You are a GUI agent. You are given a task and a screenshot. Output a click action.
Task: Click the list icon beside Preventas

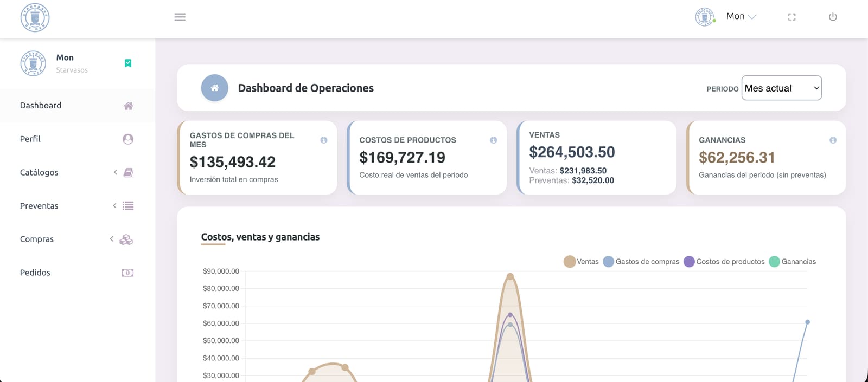[128, 206]
